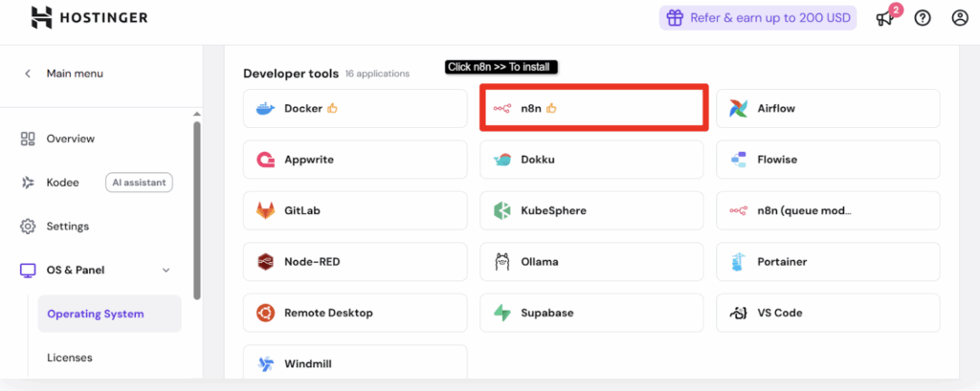
Task: Click the 'Flowise' label
Action: tap(777, 160)
